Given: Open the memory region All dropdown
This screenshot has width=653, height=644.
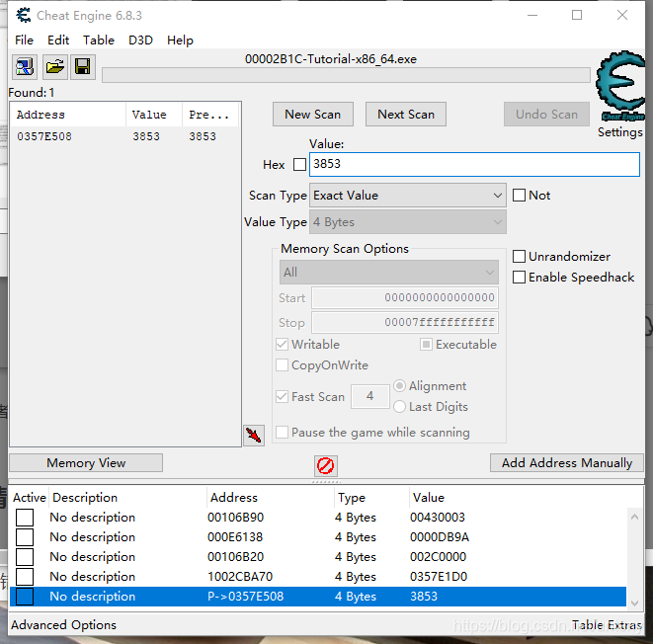Looking at the screenshot, I should (389, 273).
